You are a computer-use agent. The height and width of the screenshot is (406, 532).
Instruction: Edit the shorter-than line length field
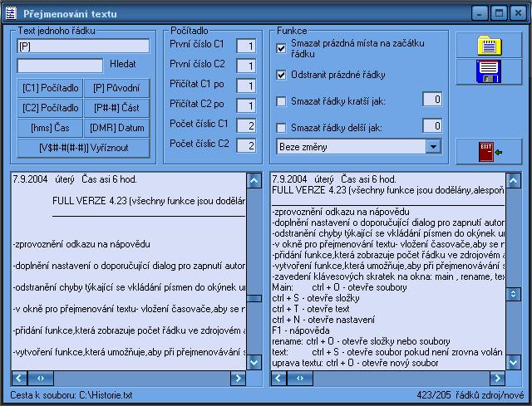coord(432,100)
